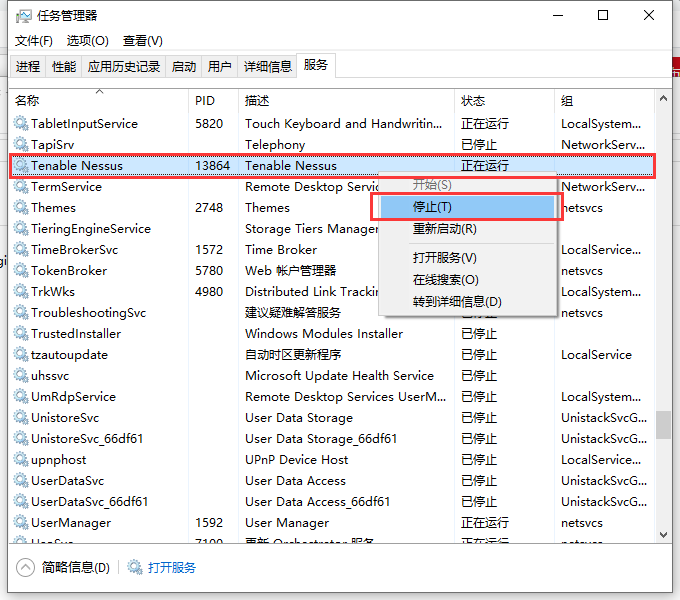Open the 文件(F) menu
Screen dimensions: 680x600
pyautogui.click(x=34, y=41)
